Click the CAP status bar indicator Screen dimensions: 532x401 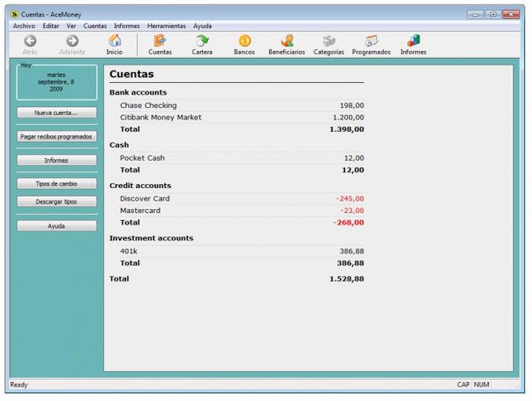click(x=463, y=385)
